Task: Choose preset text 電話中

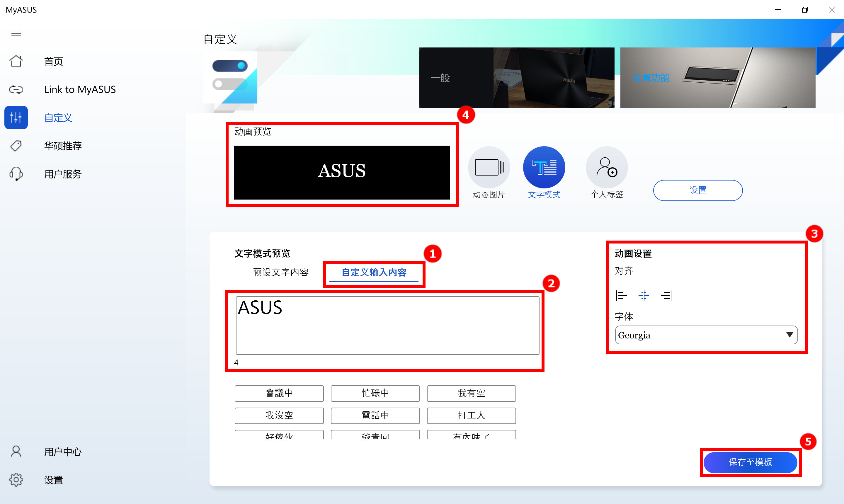Action: [x=375, y=416]
